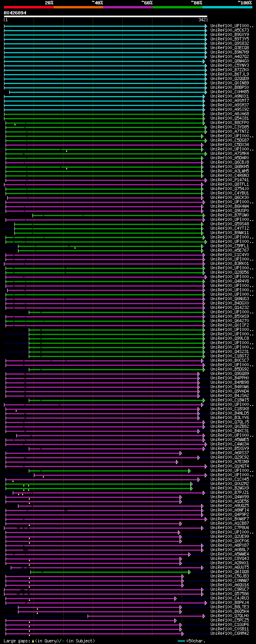Click the arrowhead for UniRef100_A7ESN9
Image resolution: width=256 pixels, height=644 pixels.
click(x=177, y=461)
